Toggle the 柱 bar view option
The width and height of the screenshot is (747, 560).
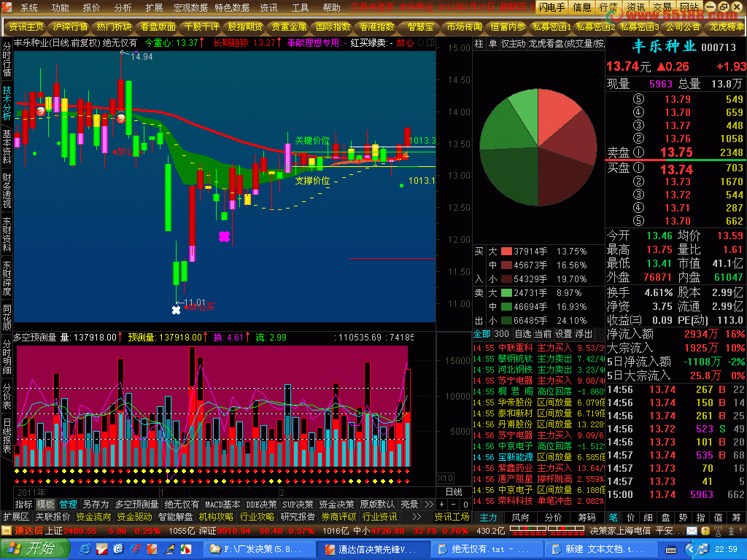479,43
